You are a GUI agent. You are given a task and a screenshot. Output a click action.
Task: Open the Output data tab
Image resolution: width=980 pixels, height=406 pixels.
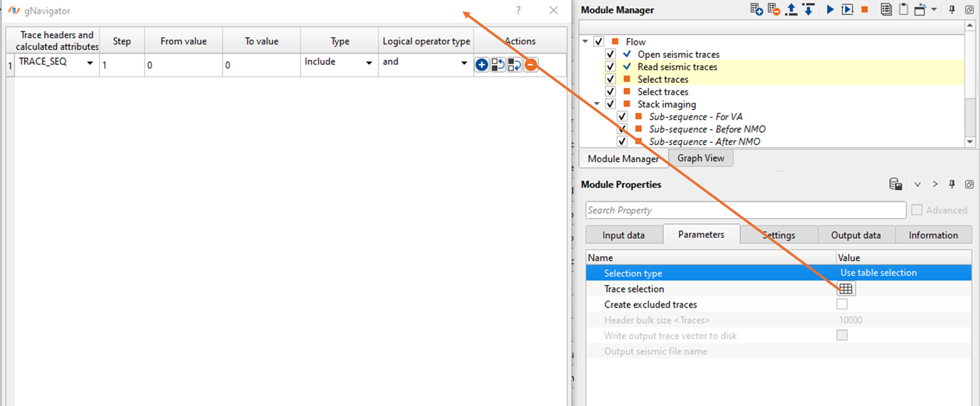click(856, 235)
